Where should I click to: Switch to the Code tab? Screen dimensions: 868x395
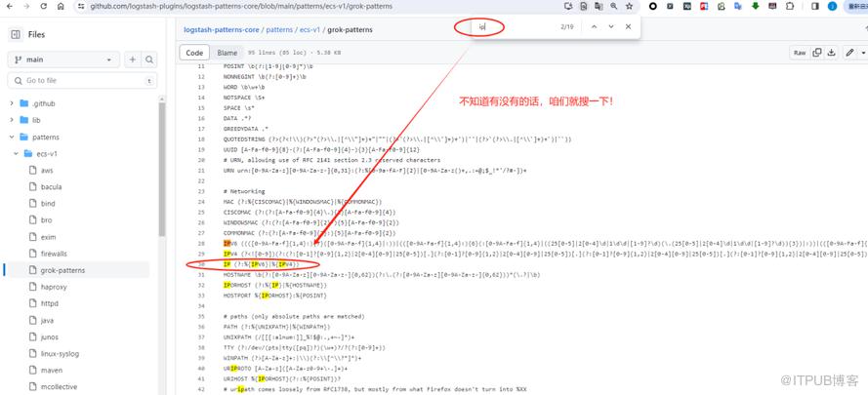[x=194, y=53]
